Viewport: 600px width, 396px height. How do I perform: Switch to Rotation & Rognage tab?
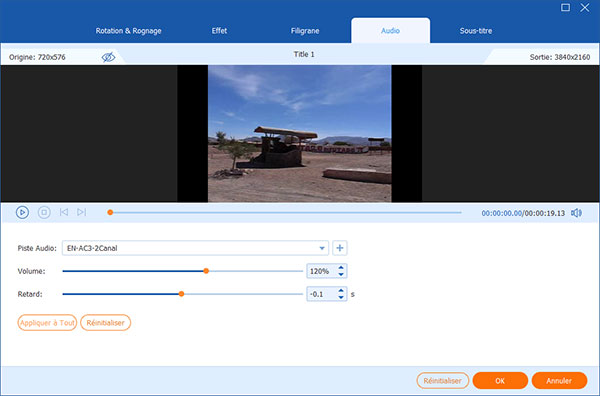click(129, 31)
